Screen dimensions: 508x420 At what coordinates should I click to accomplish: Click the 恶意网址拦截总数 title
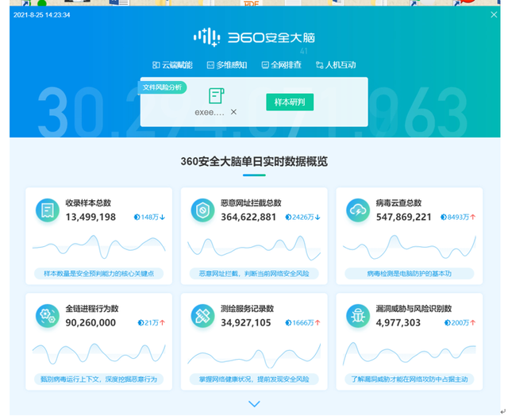pyautogui.click(x=251, y=203)
